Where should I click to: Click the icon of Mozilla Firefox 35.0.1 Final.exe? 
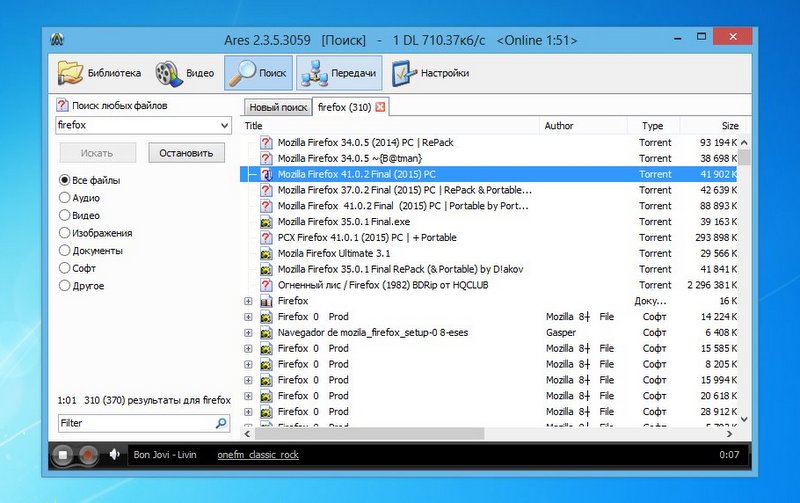coord(266,222)
